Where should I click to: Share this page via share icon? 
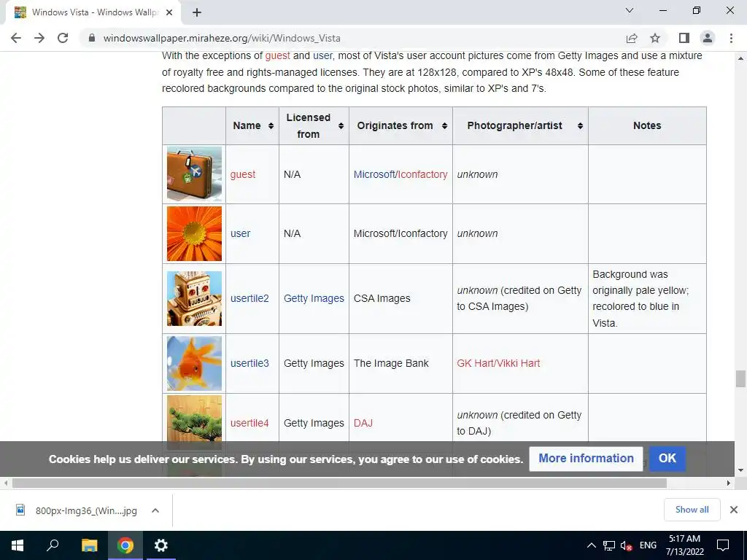click(632, 38)
